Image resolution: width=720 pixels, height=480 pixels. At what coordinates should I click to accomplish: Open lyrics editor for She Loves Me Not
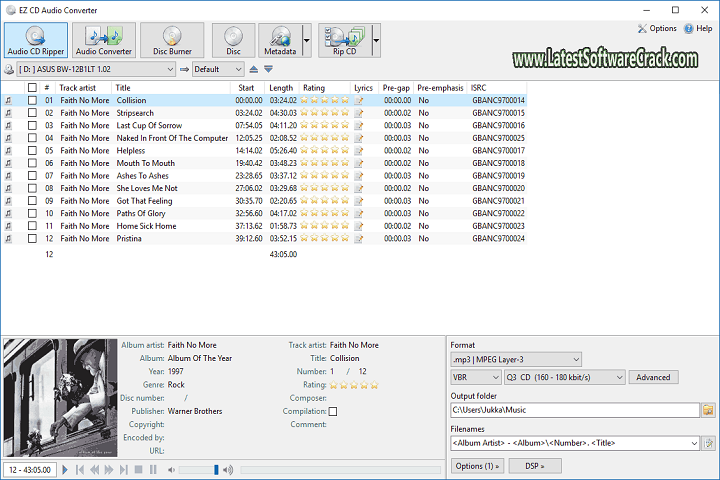click(x=359, y=188)
